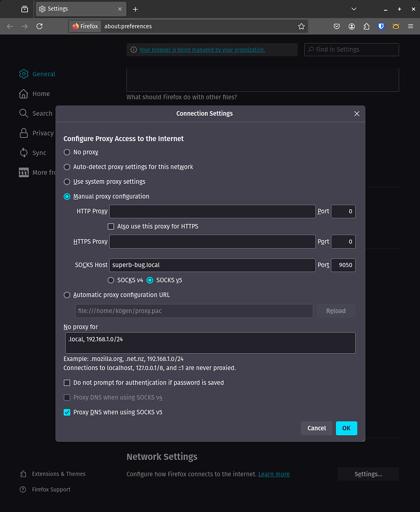Switch to the Settings tab
Screen dimensions: 420x512
tap(77, 9)
